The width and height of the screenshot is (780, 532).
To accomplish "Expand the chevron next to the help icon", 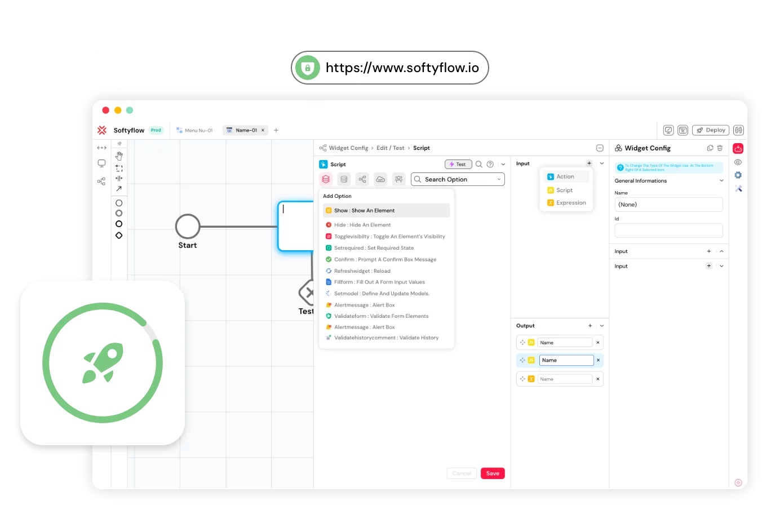I will (503, 165).
